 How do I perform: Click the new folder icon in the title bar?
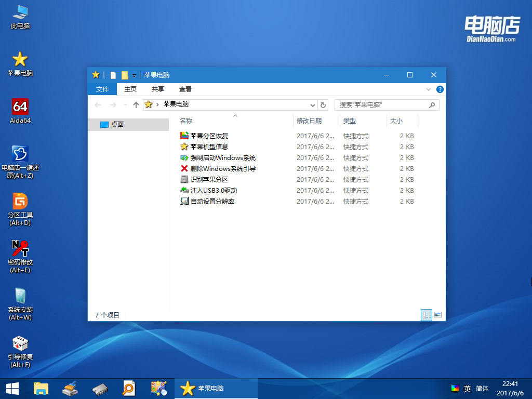click(x=125, y=75)
